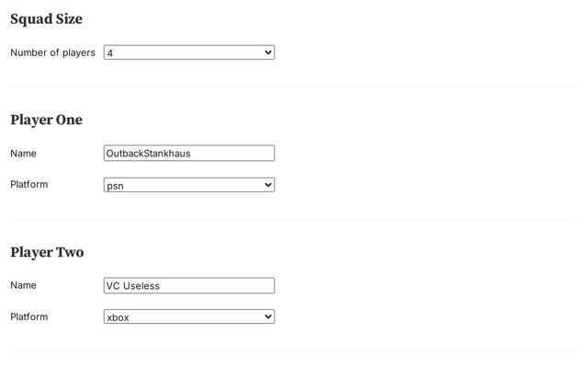Click the Platform label under Player Two
This screenshot has height=368, width=588.
click(x=28, y=316)
